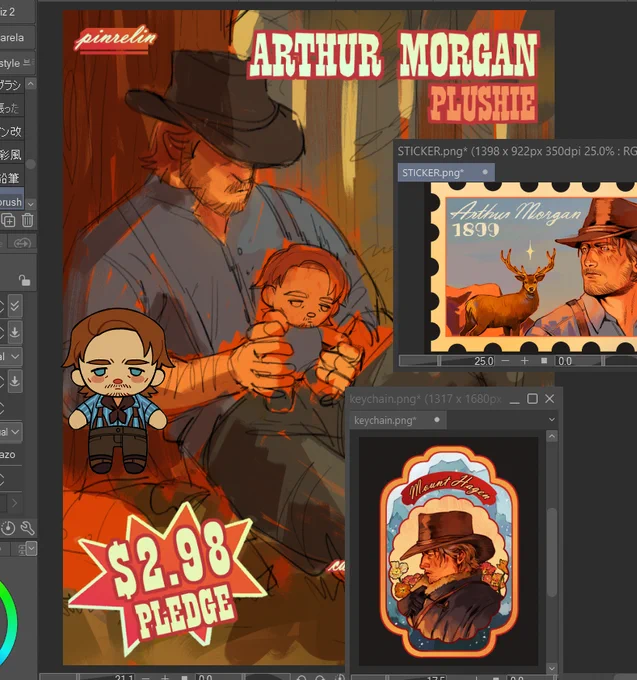Click the first download-arrow button in the tool property panel

[15, 332]
